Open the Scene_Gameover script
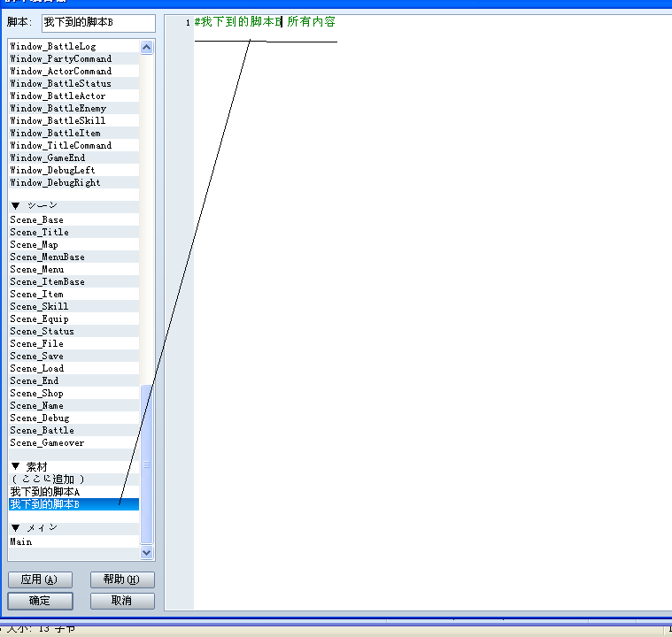The width and height of the screenshot is (672, 637). (73, 443)
